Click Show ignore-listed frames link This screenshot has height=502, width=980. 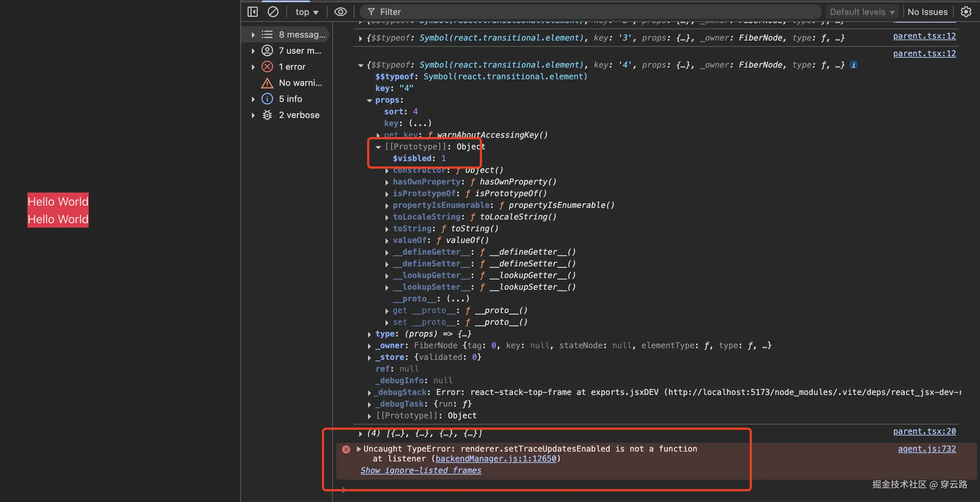[x=421, y=471]
